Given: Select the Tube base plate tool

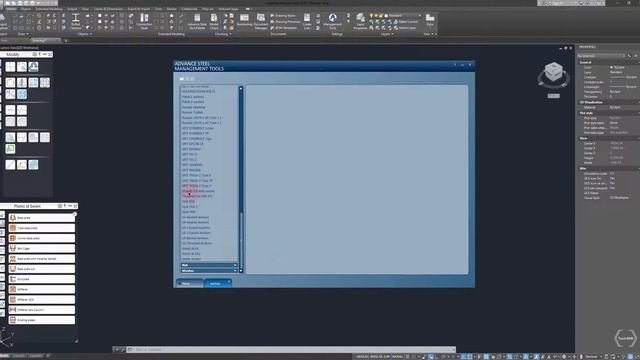Looking at the screenshot, I should click(x=42, y=228).
